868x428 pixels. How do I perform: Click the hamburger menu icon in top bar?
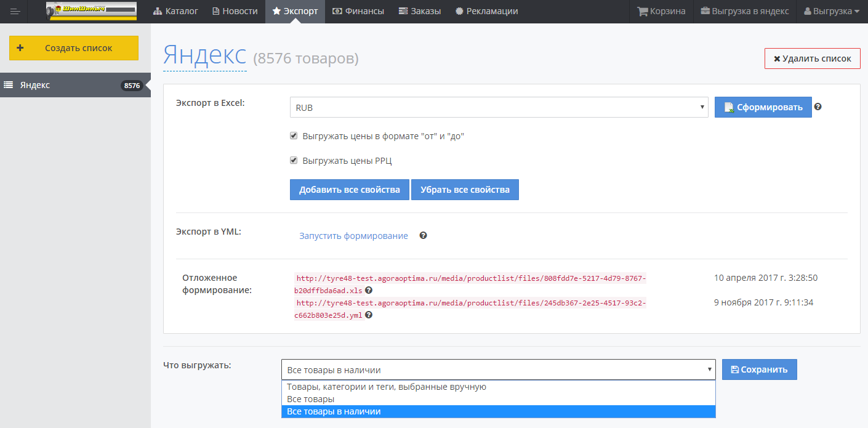click(x=15, y=11)
